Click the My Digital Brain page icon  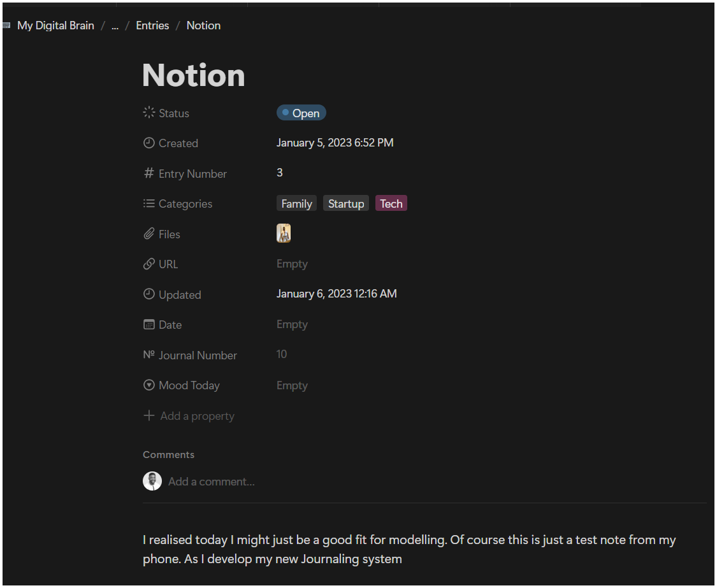point(6,25)
